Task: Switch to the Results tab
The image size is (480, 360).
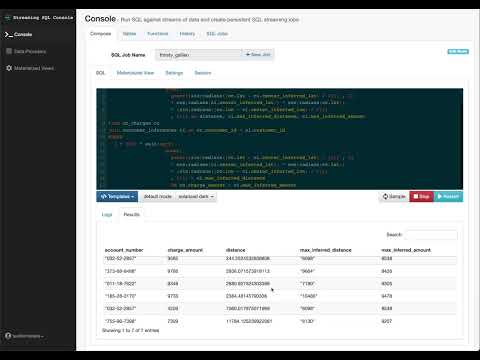Action: tap(131, 214)
